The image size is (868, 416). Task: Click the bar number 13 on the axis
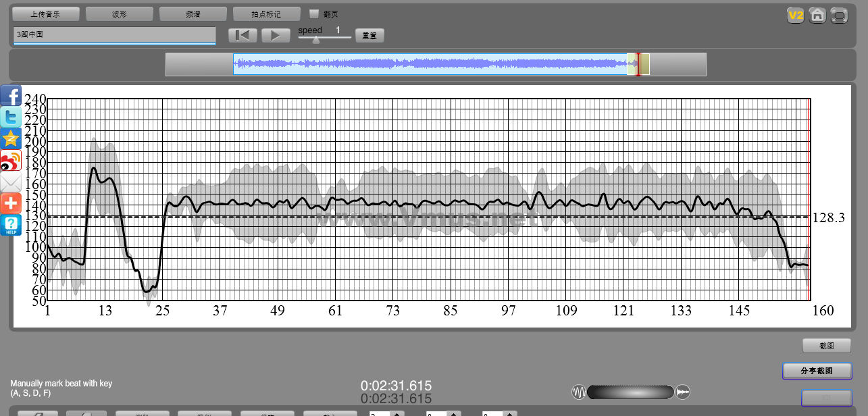pos(105,311)
